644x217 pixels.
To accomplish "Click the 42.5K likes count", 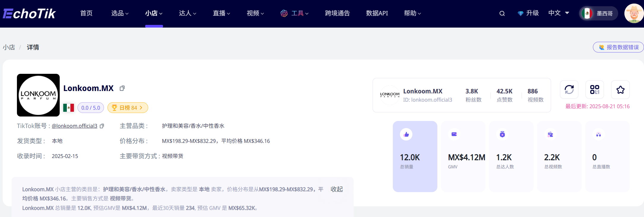I will coord(504,91).
